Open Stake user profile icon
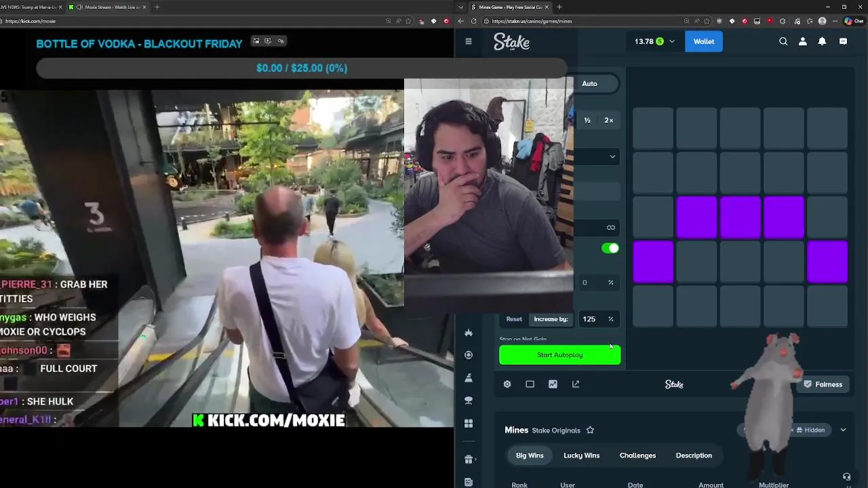Viewport: 868px width, 488px height. [803, 41]
